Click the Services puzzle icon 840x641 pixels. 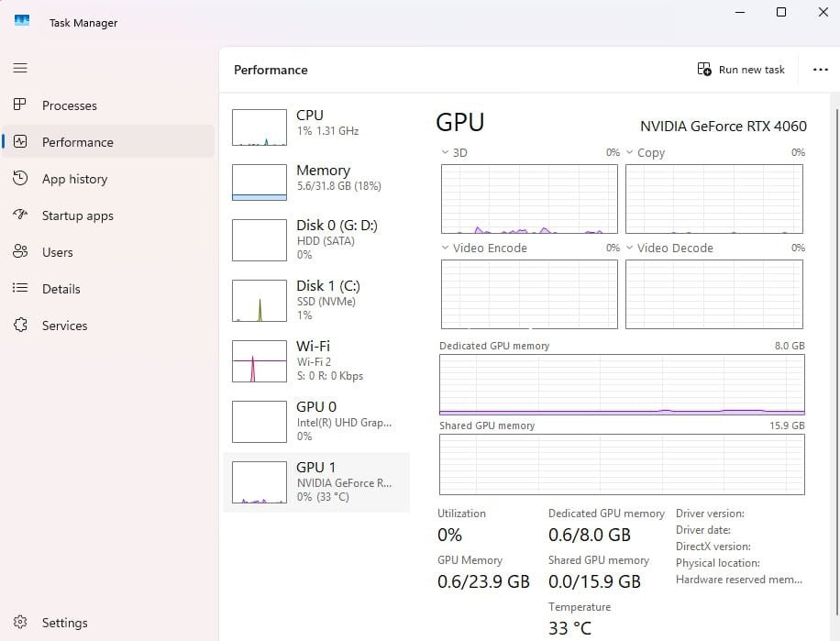coord(20,326)
